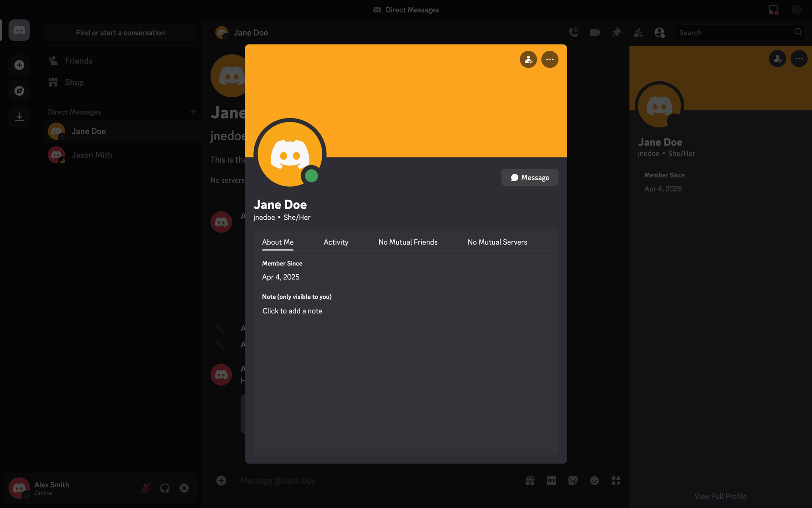Open the GIF picker
This screenshot has width=812, height=508.
(551, 480)
